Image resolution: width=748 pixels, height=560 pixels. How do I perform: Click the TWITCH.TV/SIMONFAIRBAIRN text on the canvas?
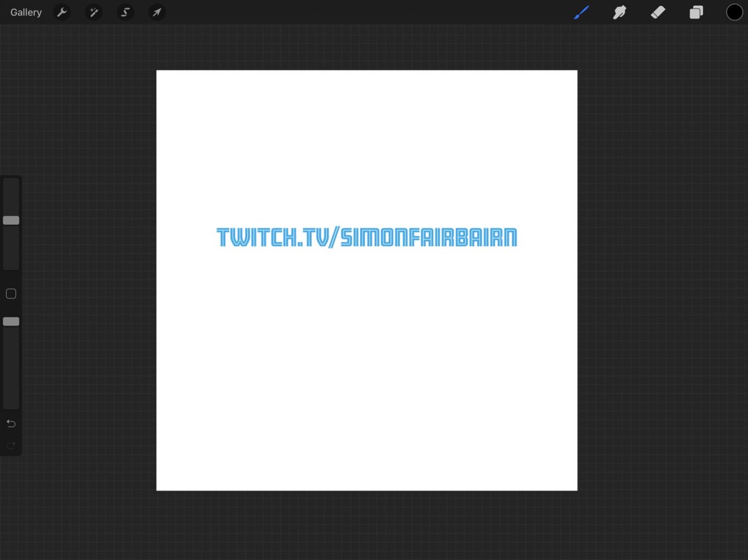pyautogui.click(x=367, y=237)
